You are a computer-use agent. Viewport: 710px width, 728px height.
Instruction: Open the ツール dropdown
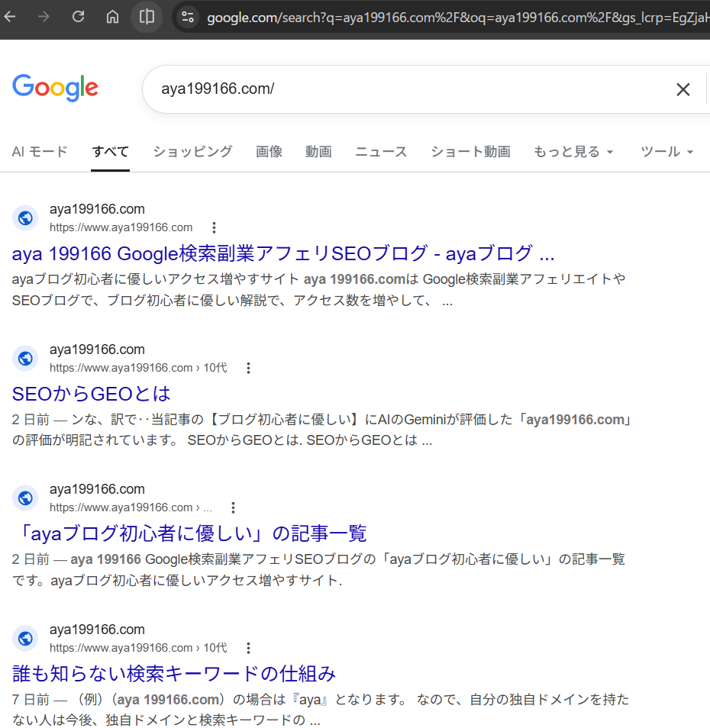click(x=666, y=151)
